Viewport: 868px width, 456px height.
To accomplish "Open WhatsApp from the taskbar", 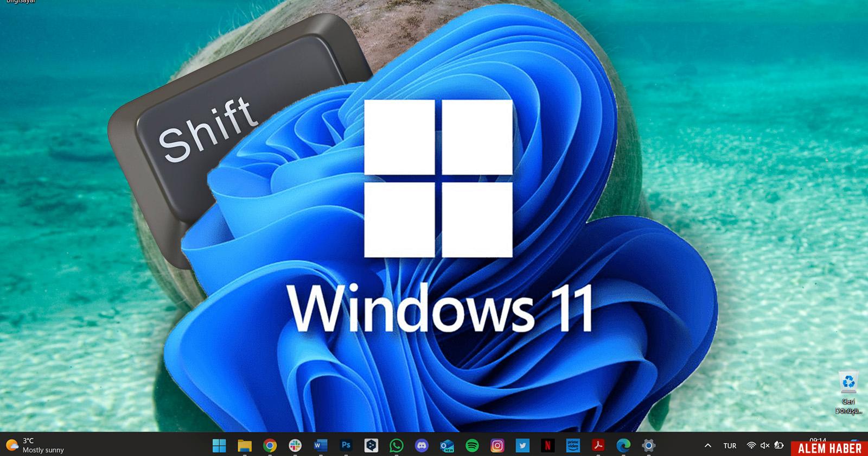I will coord(397,446).
